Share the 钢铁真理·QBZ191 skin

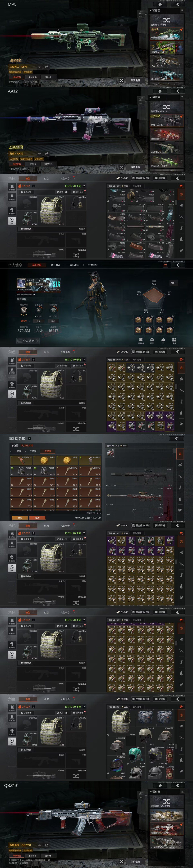[47, 845]
